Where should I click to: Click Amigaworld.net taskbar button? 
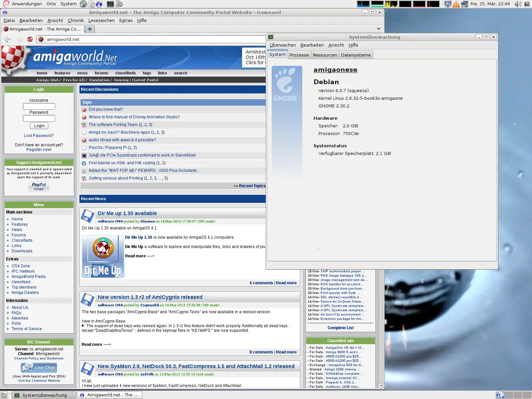click(110, 395)
